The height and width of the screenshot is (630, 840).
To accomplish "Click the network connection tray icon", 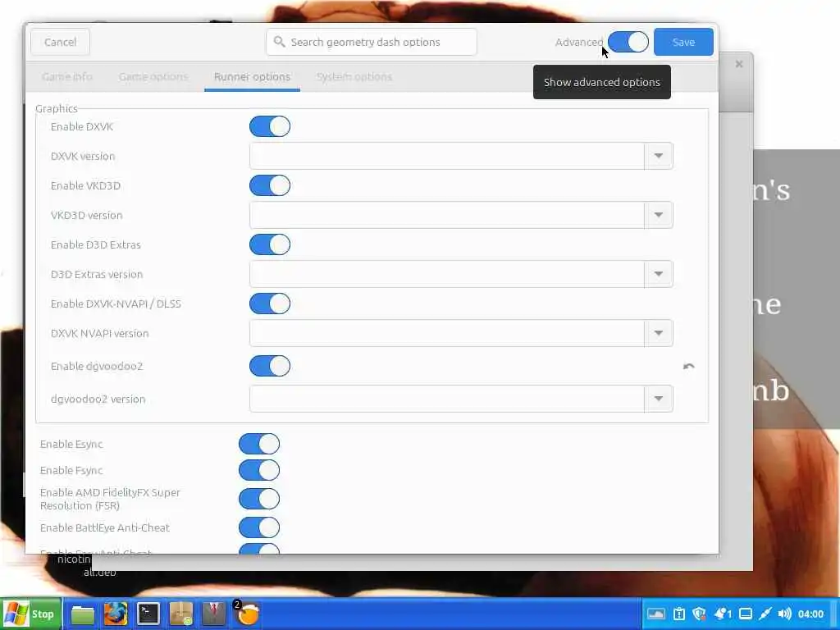I will 765,614.
